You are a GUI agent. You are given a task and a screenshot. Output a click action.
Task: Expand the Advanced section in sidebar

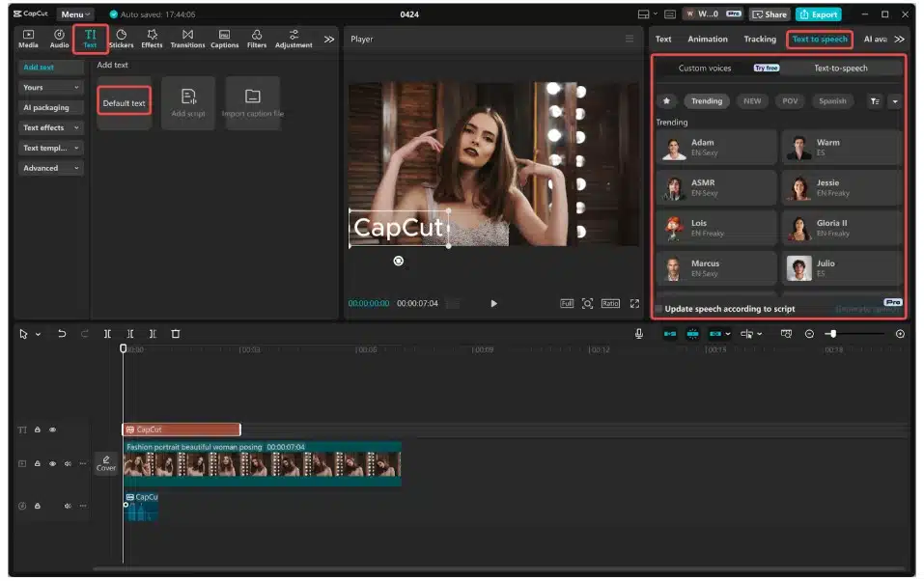50,168
